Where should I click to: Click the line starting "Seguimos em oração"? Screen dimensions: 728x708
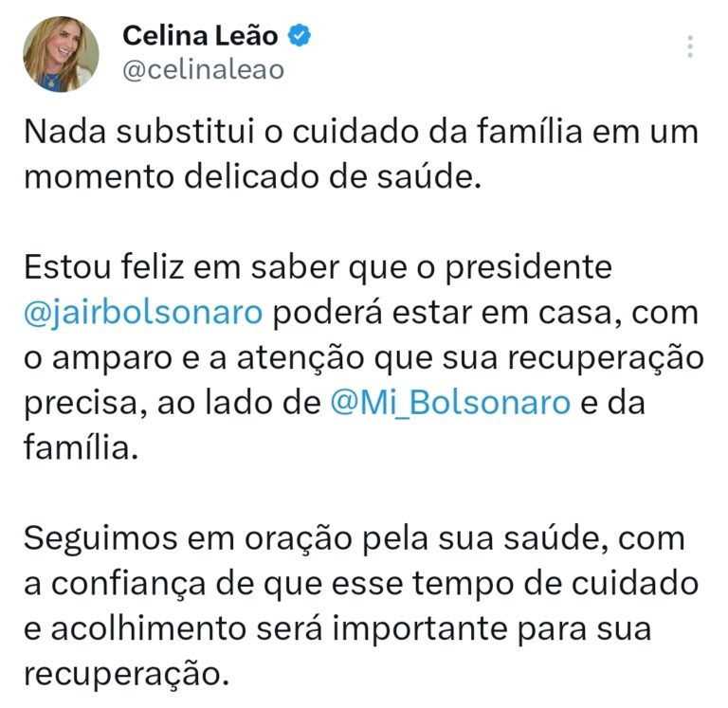click(x=354, y=537)
